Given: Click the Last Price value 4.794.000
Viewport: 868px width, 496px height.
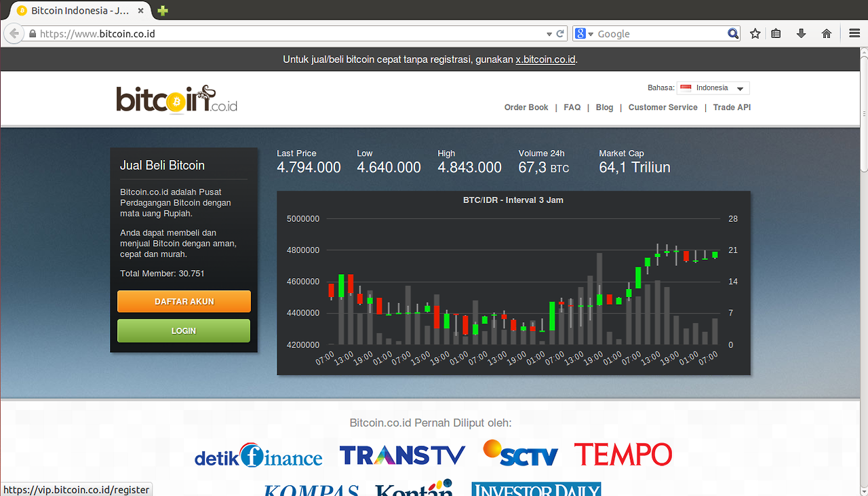Looking at the screenshot, I should (309, 168).
